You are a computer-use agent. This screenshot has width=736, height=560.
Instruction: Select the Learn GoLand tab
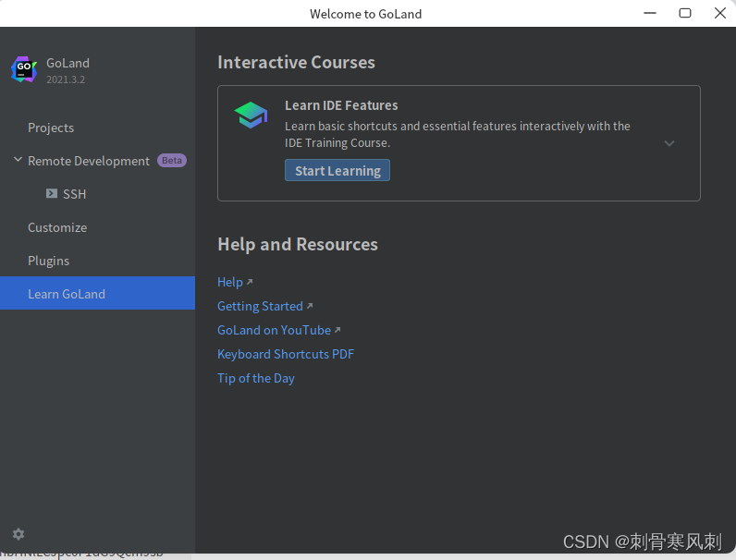[x=97, y=293]
